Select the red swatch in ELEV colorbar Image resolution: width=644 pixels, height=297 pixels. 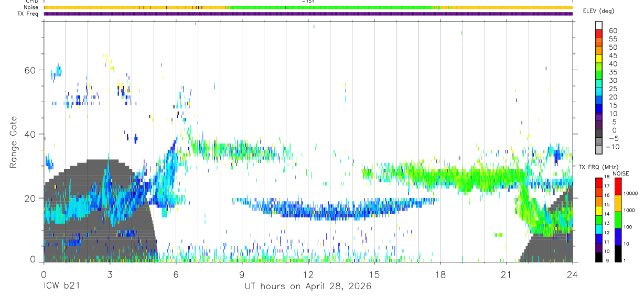coord(599,34)
